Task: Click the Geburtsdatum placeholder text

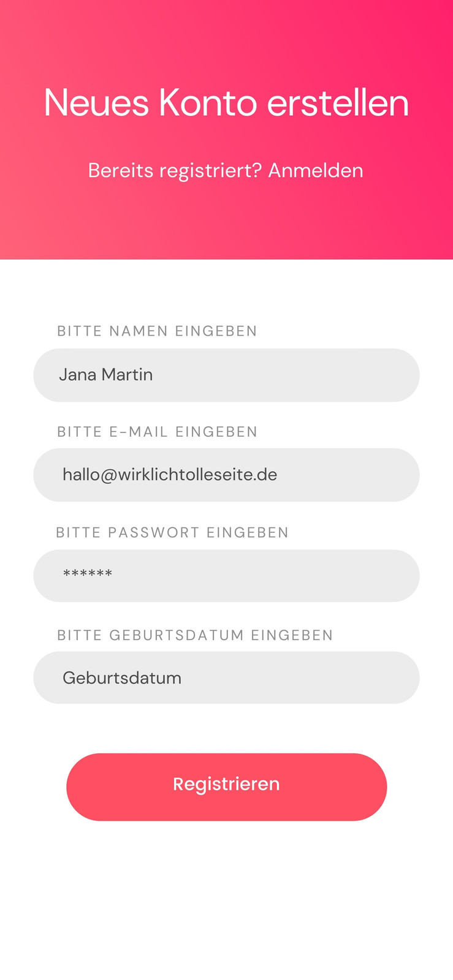Action: pos(122,678)
